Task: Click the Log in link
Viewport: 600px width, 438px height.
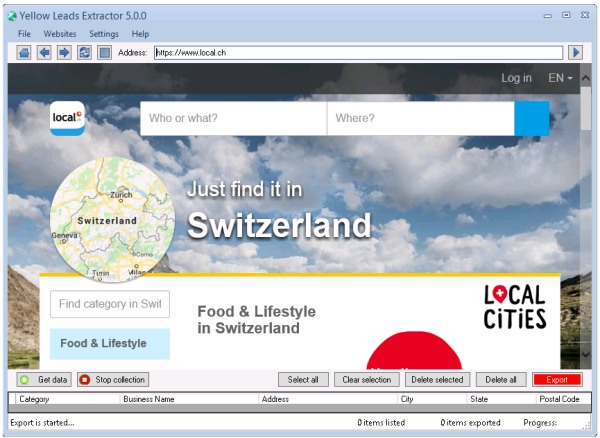Action: [516, 78]
